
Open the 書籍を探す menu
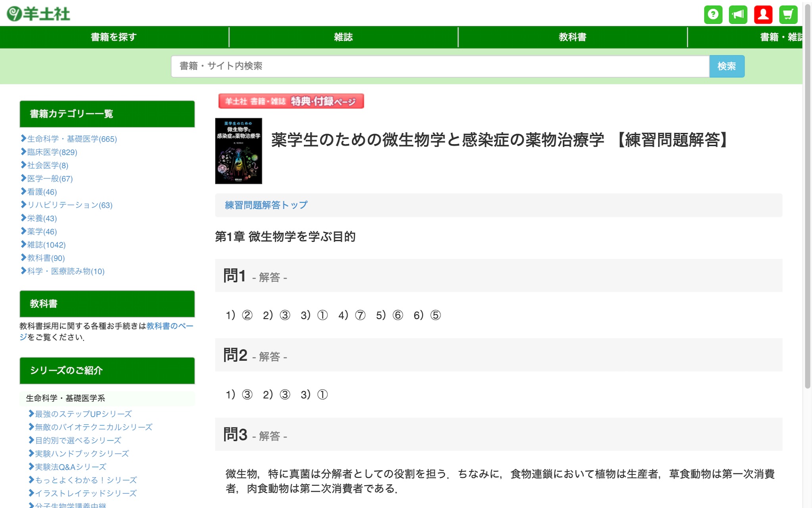pos(114,37)
